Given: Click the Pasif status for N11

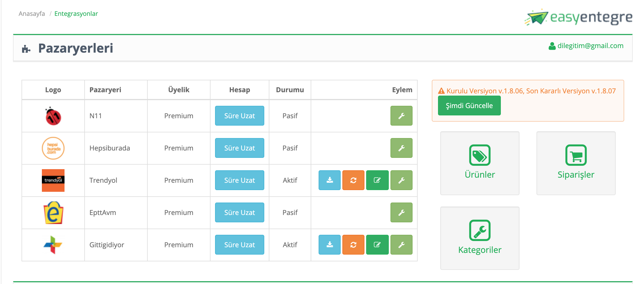Looking at the screenshot, I should pyautogui.click(x=290, y=116).
